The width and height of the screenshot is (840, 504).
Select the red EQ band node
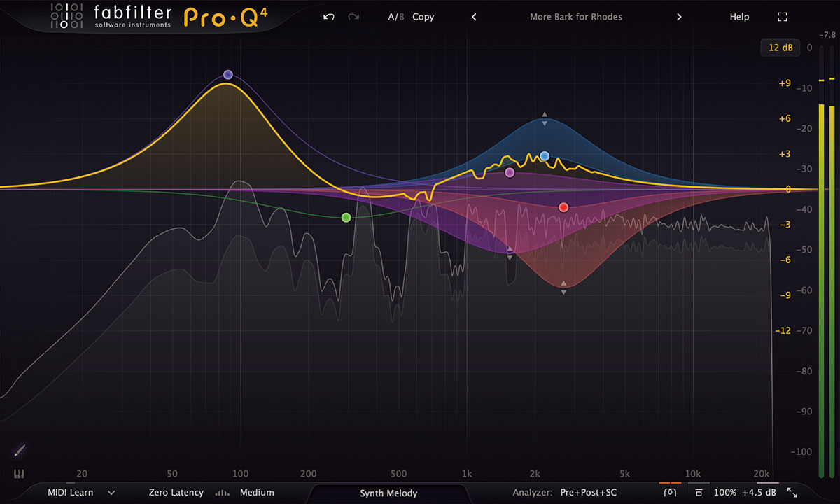[x=563, y=207]
